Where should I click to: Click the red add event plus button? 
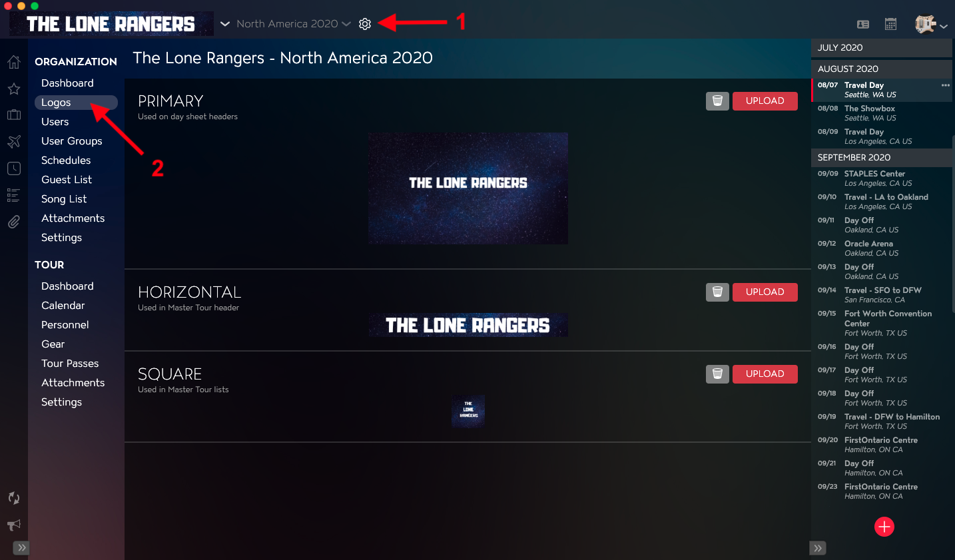click(x=884, y=527)
